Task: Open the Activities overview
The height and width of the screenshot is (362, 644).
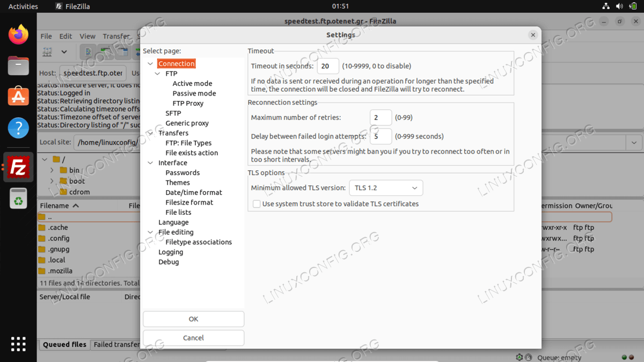Action: (x=23, y=6)
